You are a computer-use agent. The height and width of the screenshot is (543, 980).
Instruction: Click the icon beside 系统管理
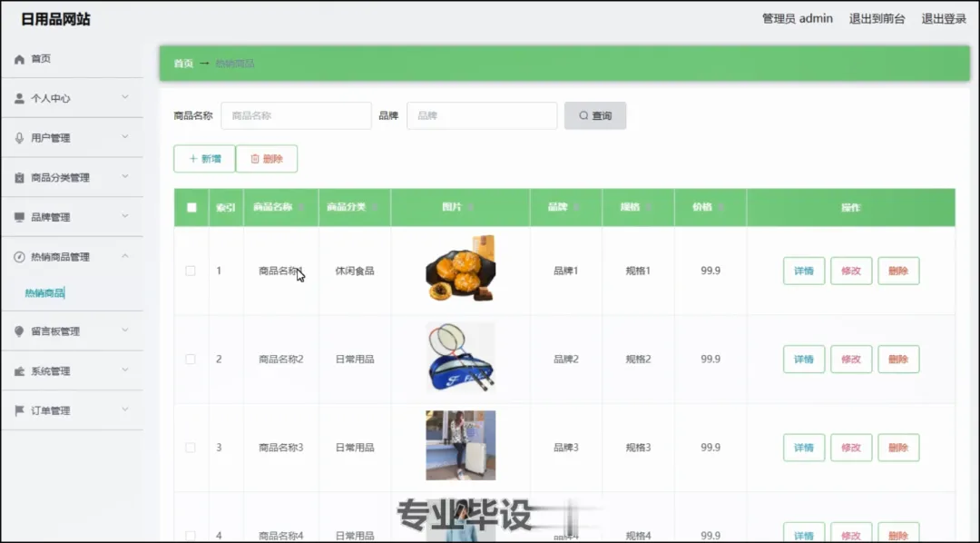(x=19, y=371)
